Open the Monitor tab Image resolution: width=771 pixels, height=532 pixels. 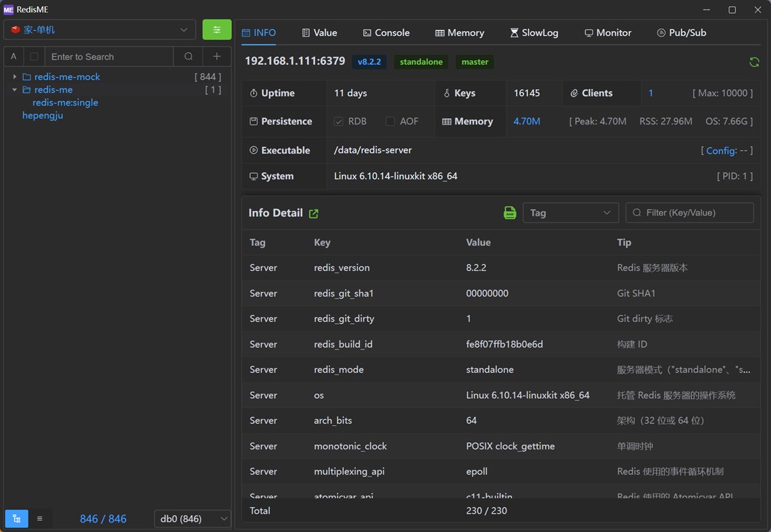coord(608,32)
